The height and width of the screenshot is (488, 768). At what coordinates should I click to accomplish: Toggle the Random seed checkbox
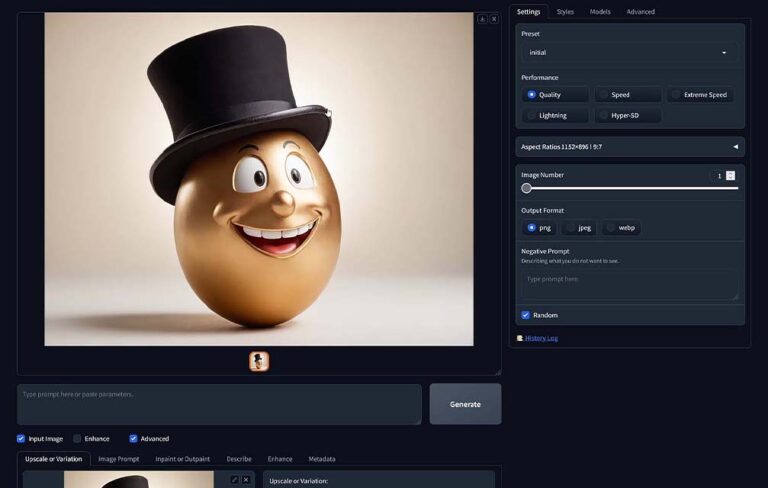(526, 315)
